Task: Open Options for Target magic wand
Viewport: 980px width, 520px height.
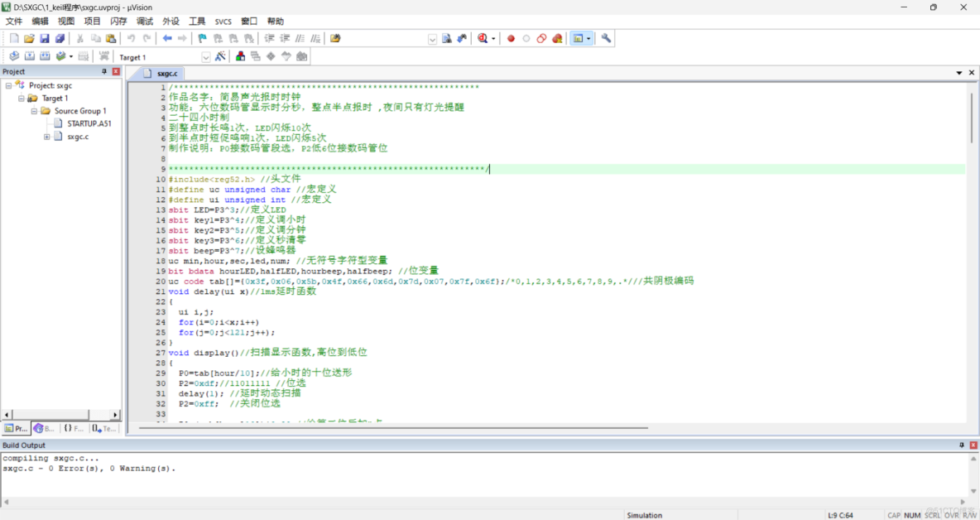Action: click(x=220, y=56)
